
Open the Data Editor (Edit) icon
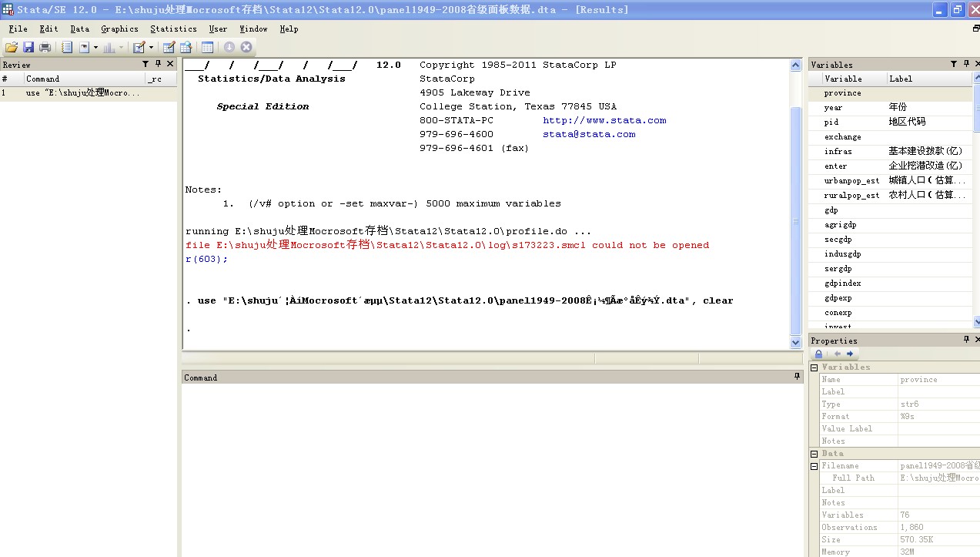click(169, 47)
